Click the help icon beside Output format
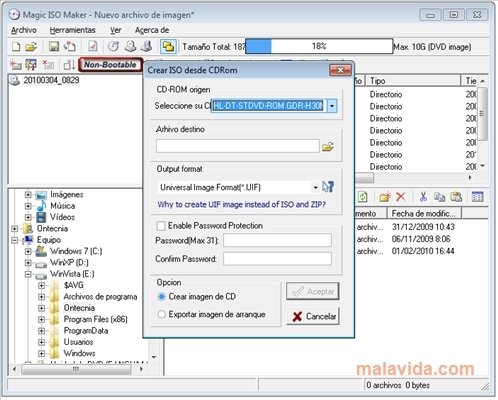 point(328,187)
